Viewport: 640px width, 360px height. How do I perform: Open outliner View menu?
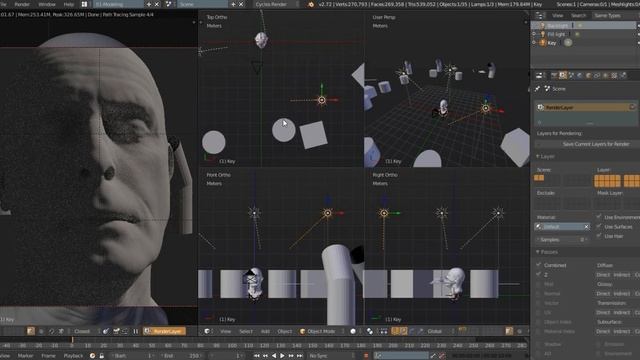pyautogui.click(x=558, y=16)
